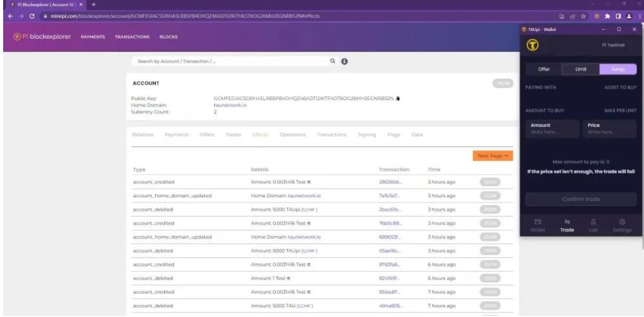Go back in the browser
The height and width of the screenshot is (317, 644).
pos(10,16)
